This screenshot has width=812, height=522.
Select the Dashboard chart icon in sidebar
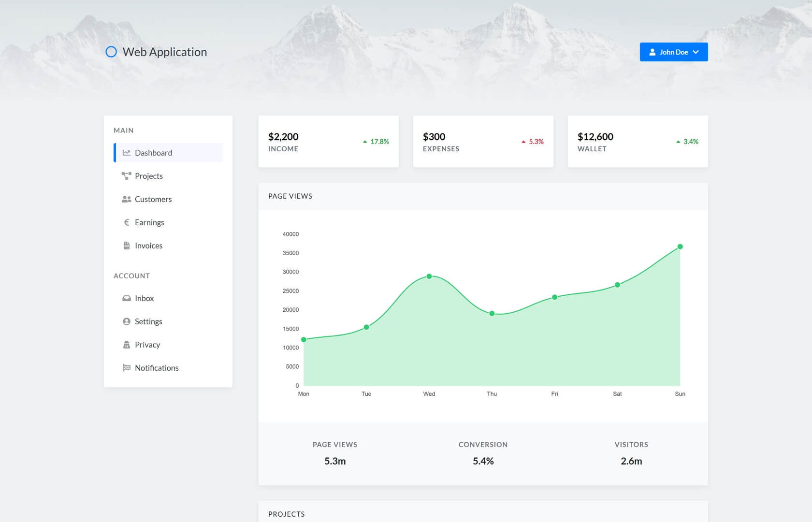[x=126, y=152]
